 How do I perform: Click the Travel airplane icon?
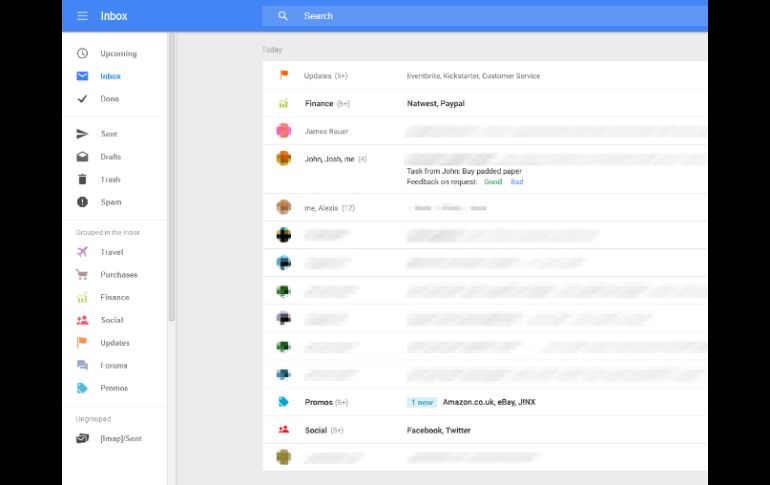(x=82, y=252)
